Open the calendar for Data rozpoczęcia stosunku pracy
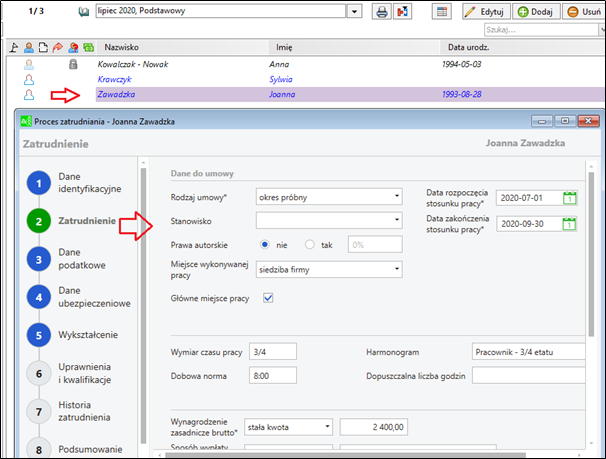Screen dimensions: 606x459 pyautogui.click(x=569, y=198)
